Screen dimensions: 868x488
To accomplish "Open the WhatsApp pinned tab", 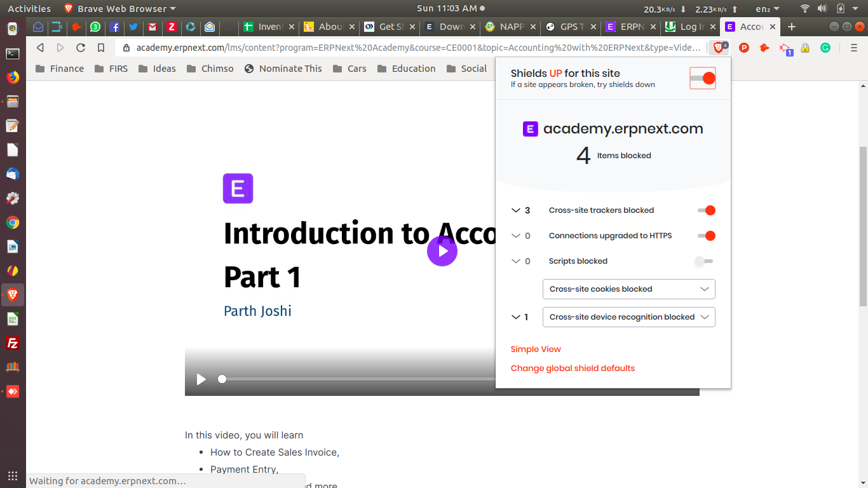I will pyautogui.click(x=95, y=27).
